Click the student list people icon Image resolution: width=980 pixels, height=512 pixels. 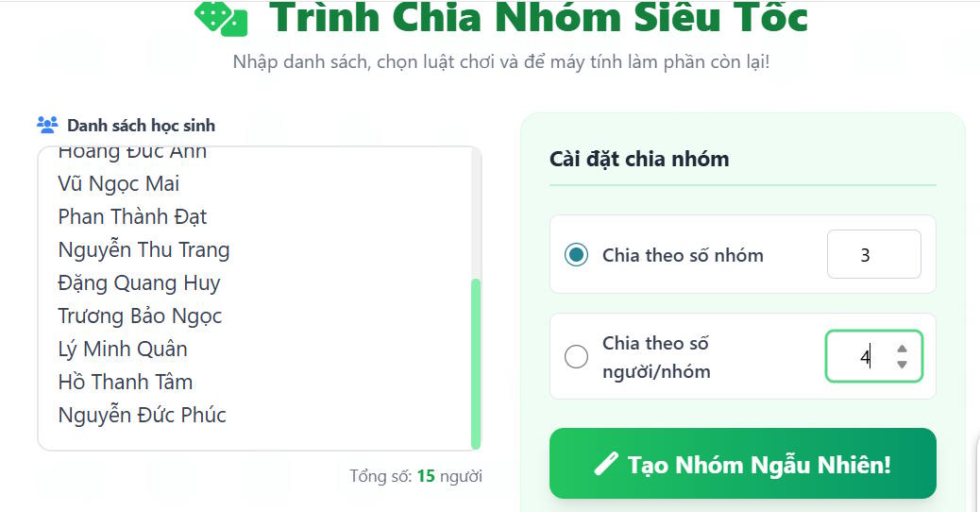(x=47, y=125)
